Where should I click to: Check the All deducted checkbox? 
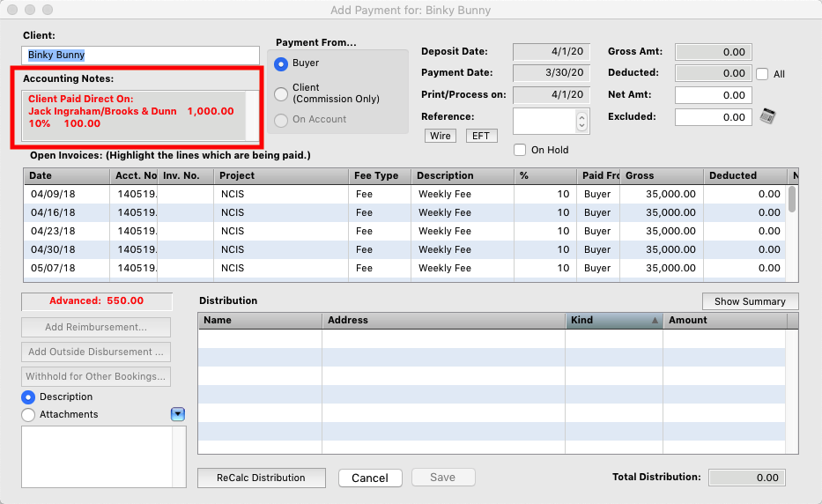pos(762,74)
